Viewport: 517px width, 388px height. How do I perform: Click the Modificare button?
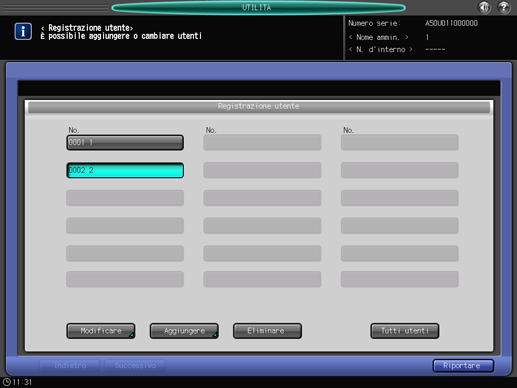tap(101, 331)
